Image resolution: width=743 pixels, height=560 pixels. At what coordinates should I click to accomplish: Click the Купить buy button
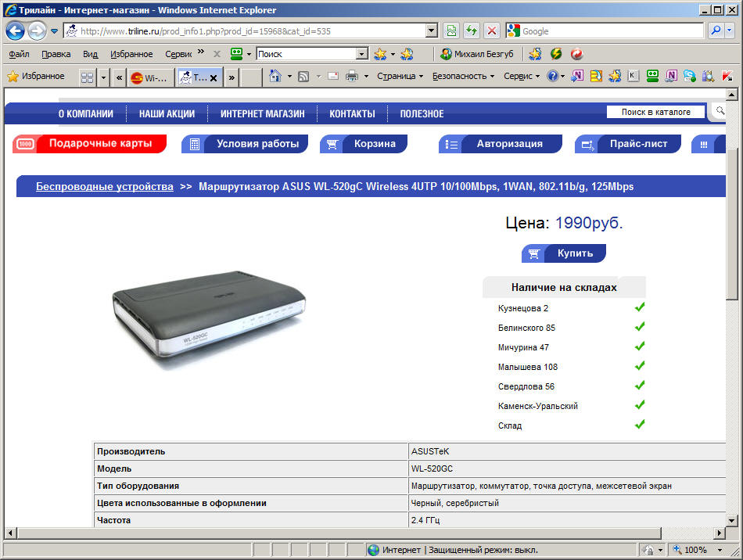[x=564, y=253]
